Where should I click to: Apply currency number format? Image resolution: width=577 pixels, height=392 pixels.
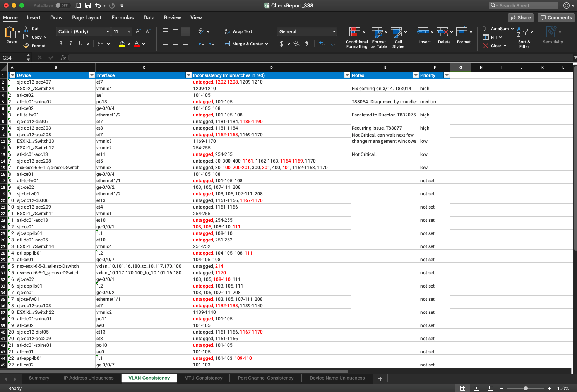(282, 44)
